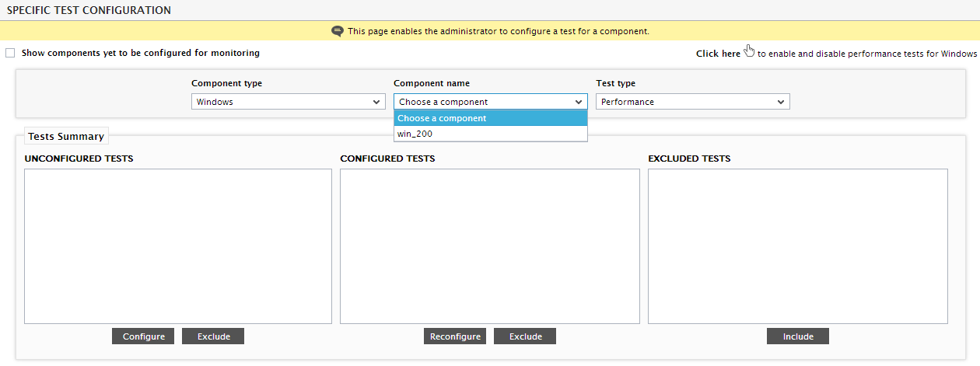Click inside the Excluded Tests list box
This screenshot has height=366, width=980.
798,246
